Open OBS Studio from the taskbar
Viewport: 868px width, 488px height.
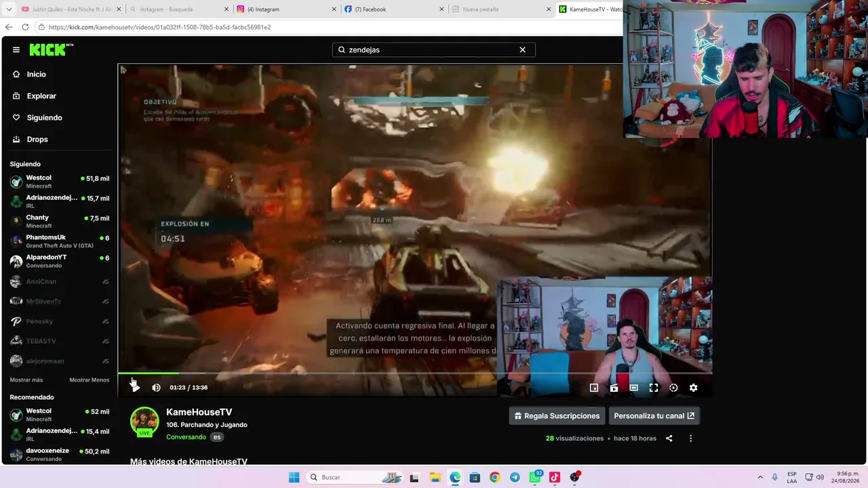[575, 477]
